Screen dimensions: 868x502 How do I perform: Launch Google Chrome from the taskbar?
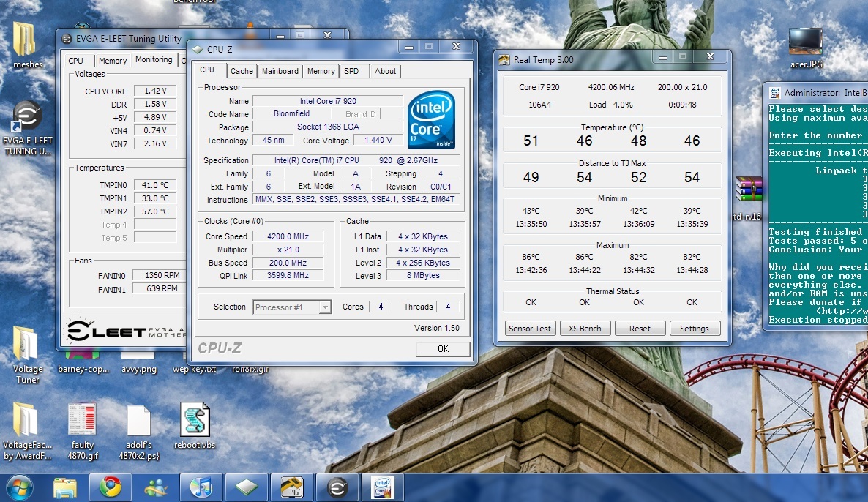(x=111, y=487)
